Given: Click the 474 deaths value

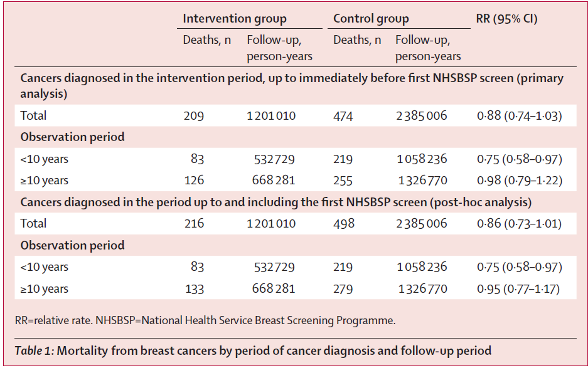Looking at the screenshot, I should pyautogui.click(x=343, y=116).
